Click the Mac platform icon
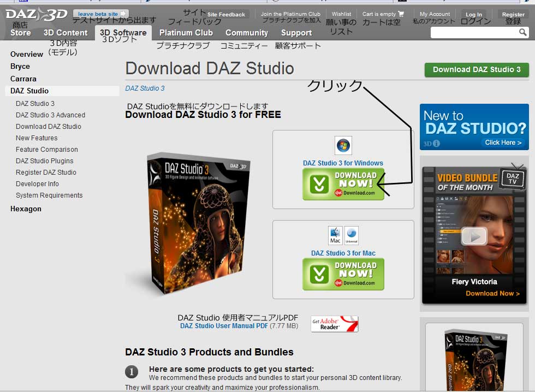This screenshot has width=535, height=392. (335, 235)
